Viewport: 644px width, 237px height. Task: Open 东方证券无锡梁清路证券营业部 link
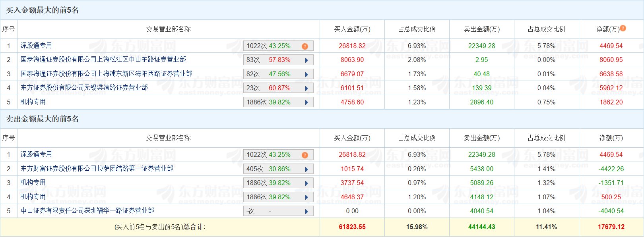pyautogui.click(x=84, y=88)
